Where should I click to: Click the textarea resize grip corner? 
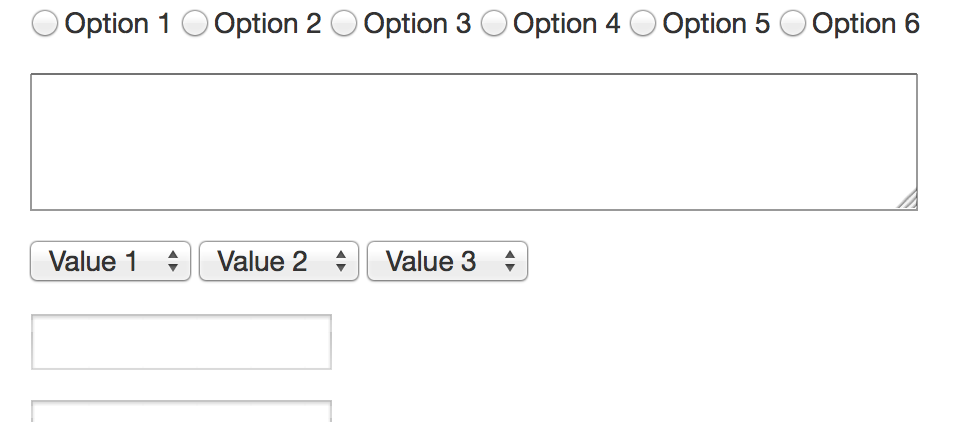[908, 201]
